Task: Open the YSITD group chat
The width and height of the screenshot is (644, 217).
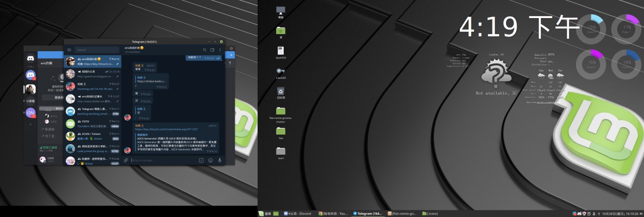Action: (93, 124)
